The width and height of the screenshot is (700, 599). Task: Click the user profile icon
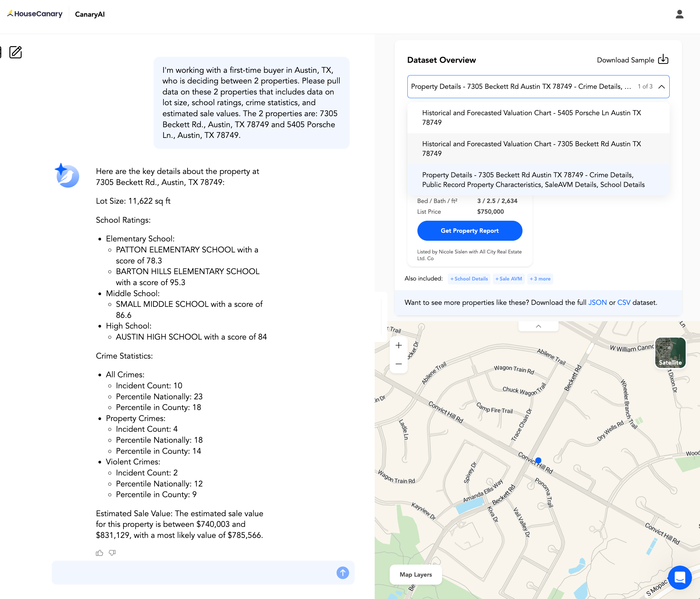pos(679,14)
